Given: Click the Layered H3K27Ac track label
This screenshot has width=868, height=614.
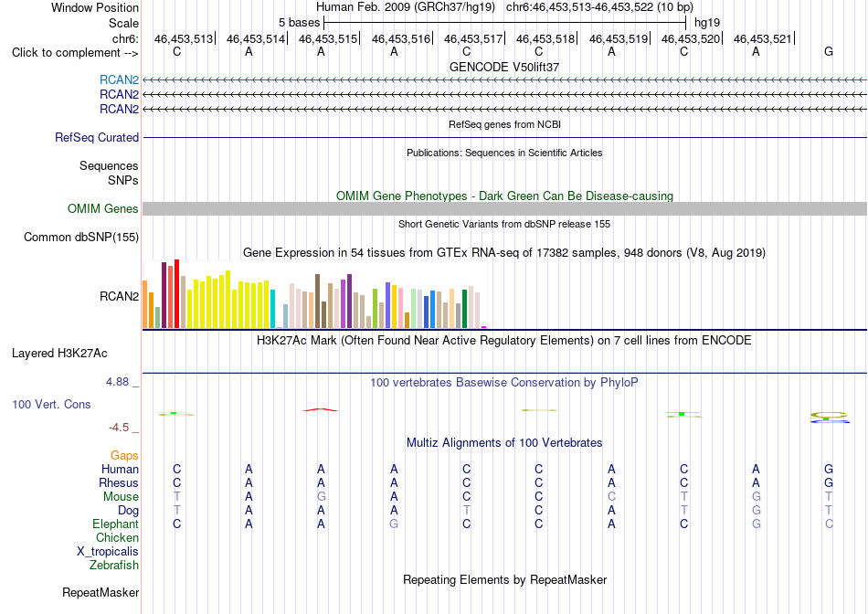Looking at the screenshot, I should [59, 354].
